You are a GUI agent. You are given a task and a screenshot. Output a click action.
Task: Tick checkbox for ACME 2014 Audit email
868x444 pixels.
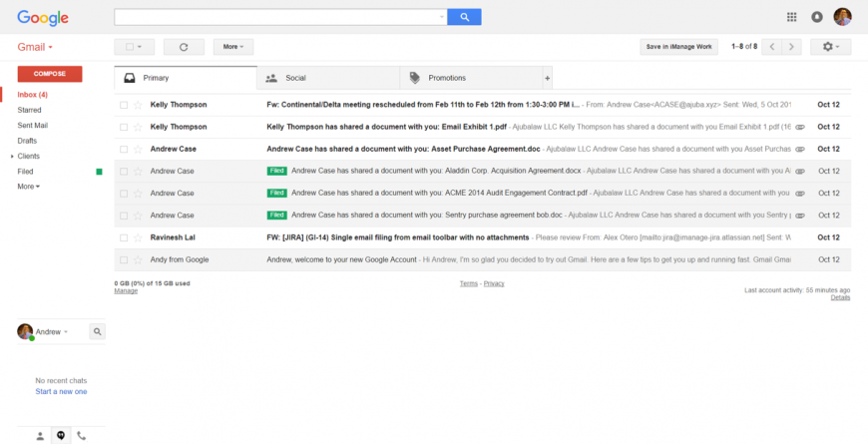pyautogui.click(x=124, y=194)
